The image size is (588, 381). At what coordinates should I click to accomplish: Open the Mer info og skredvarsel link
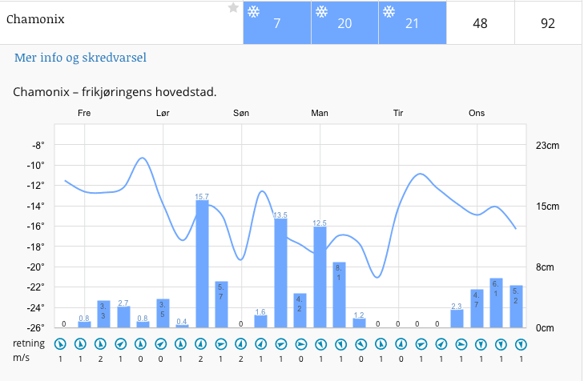point(80,58)
